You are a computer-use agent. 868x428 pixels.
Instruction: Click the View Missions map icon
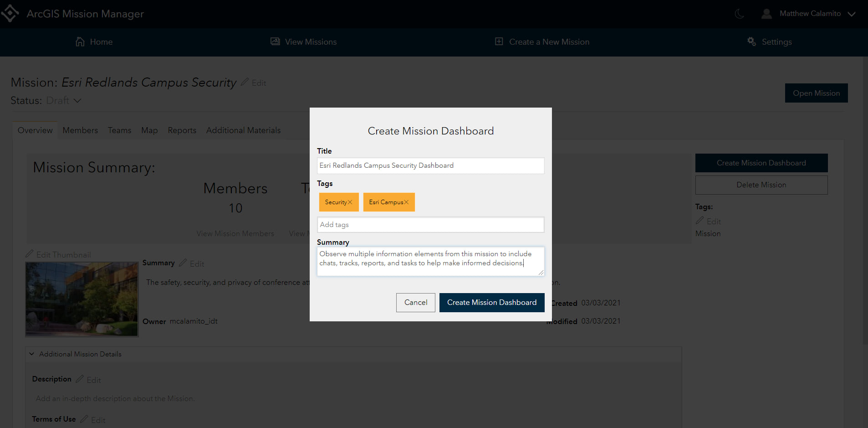[275, 41]
